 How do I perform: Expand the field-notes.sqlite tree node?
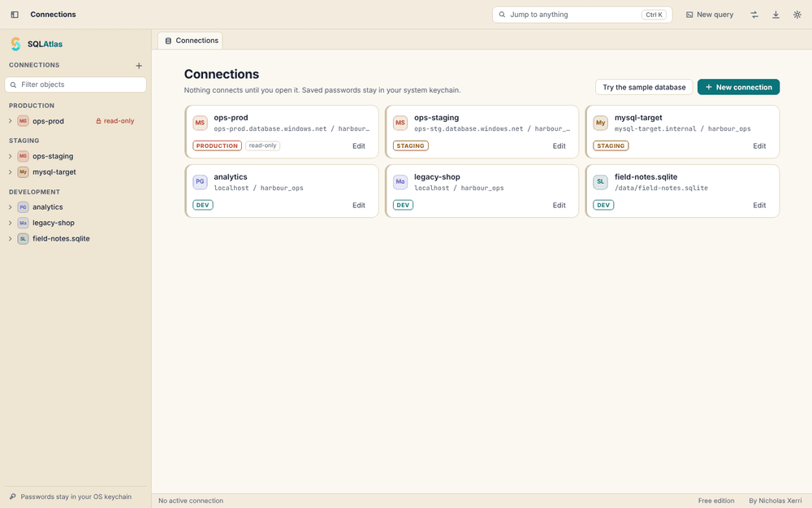(11, 238)
